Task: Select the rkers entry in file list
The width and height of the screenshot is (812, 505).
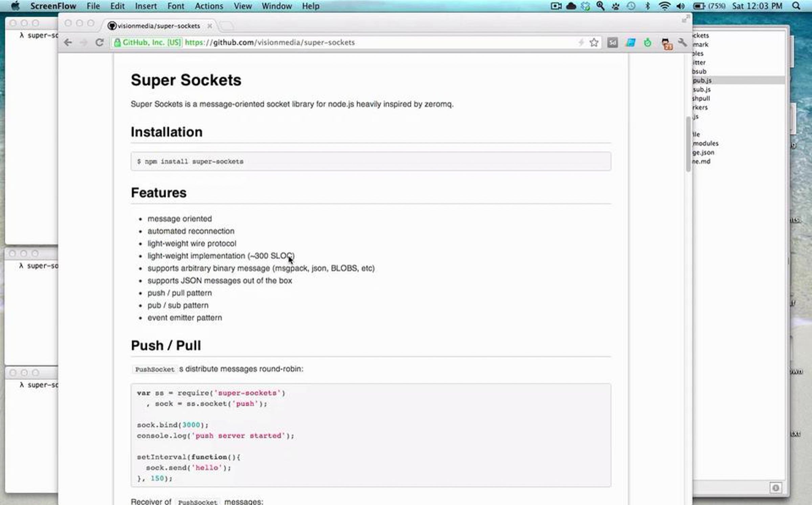Action: pyautogui.click(x=700, y=108)
